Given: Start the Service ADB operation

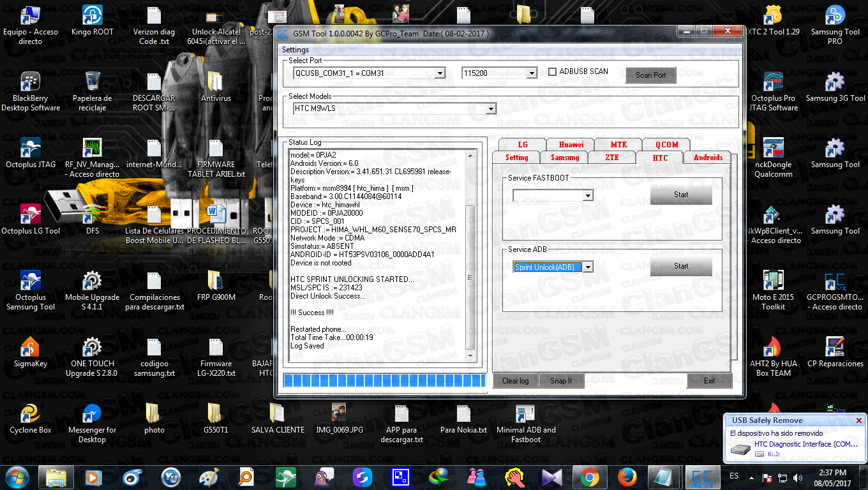Looking at the screenshot, I should click(681, 266).
